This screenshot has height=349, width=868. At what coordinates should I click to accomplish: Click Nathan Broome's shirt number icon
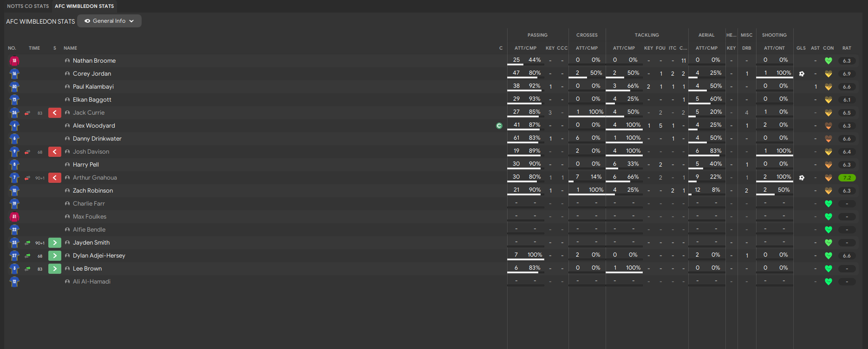pos(14,61)
